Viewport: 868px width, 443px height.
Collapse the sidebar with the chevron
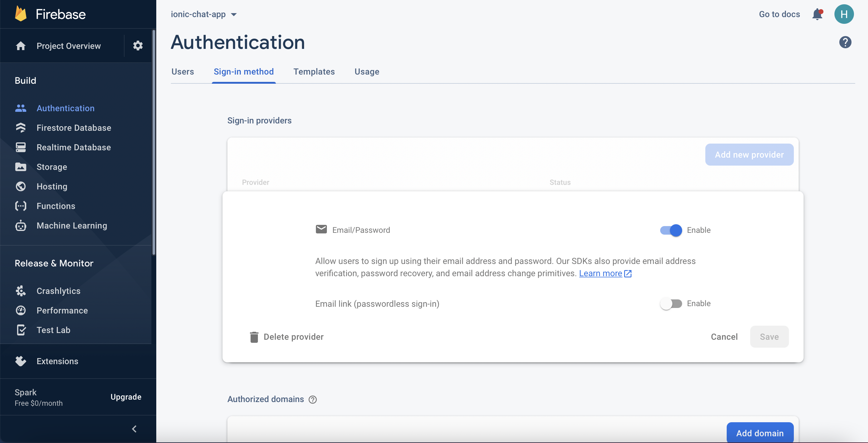click(134, 429)
